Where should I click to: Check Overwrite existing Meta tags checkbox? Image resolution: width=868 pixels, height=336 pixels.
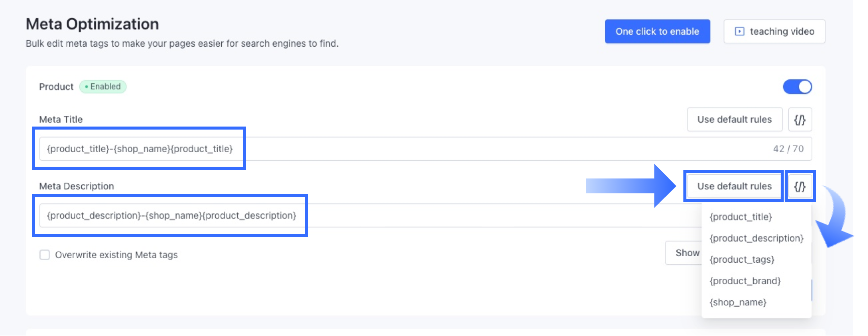click(45, 255)
